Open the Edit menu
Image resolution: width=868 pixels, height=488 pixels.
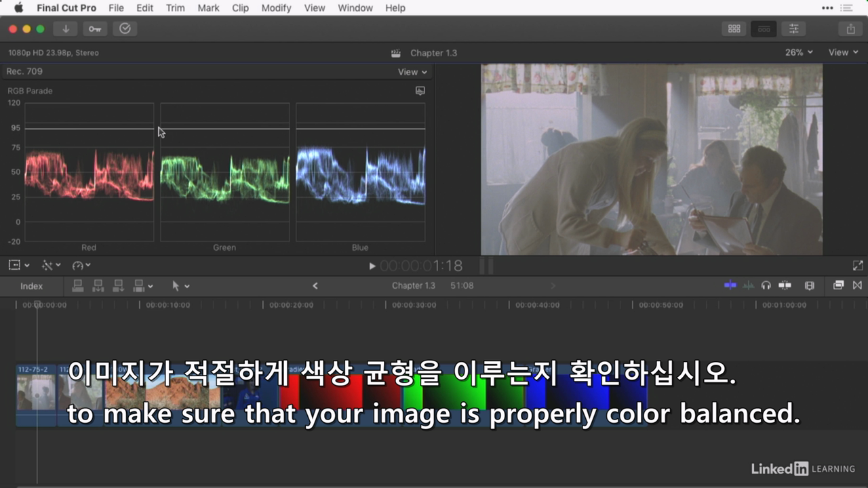tap(144, 8)
